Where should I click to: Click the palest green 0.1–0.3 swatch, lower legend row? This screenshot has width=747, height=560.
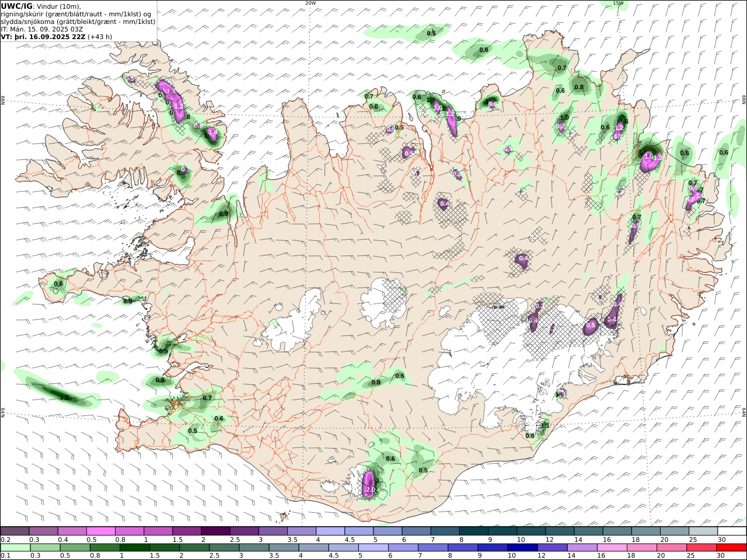pos(16,548)
